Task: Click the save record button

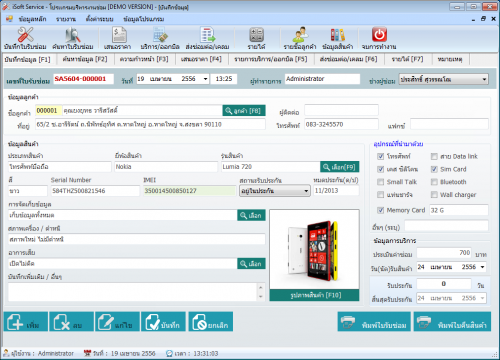Action: click(163, 322)
